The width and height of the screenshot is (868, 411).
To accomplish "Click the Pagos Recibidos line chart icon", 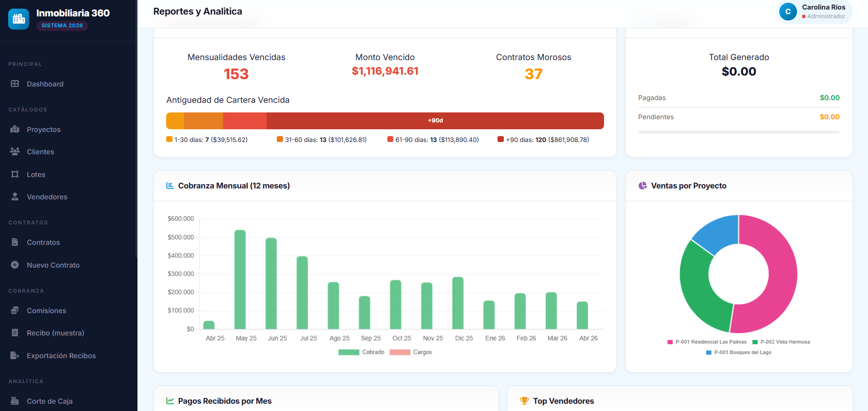I will (x=170, y=401).
